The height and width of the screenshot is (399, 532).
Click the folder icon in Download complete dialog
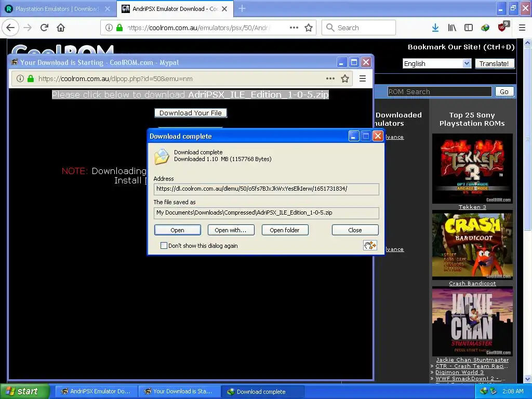pyautogui.click(x=162, y=156)
